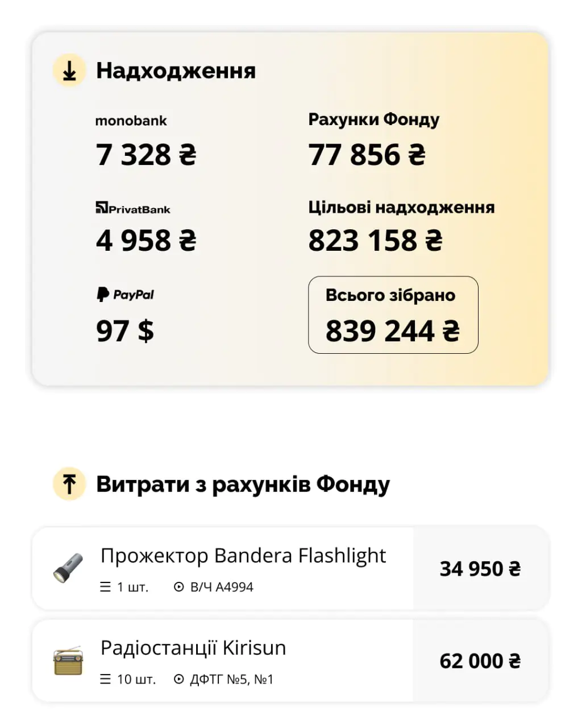Viewport: 582px width, 728px height.
Task: Click the list icon next to 10 шт.
Action: pos(105,679)
